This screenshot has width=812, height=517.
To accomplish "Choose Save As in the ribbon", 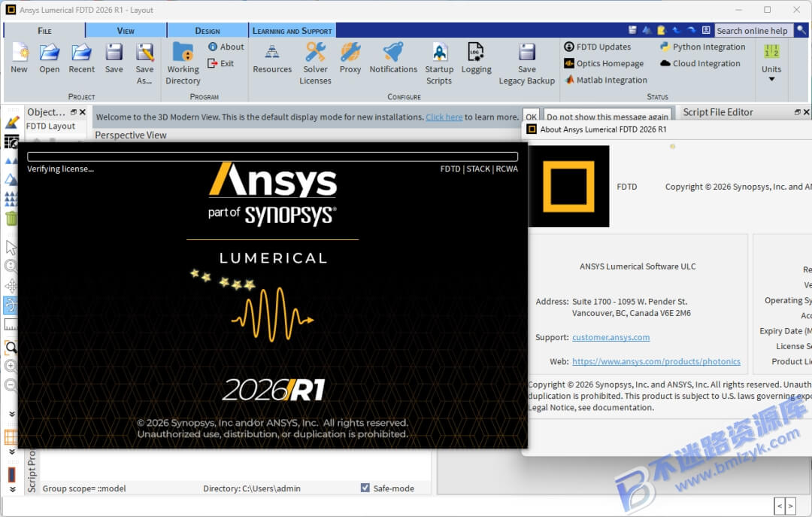I will [x=144, y=64].
